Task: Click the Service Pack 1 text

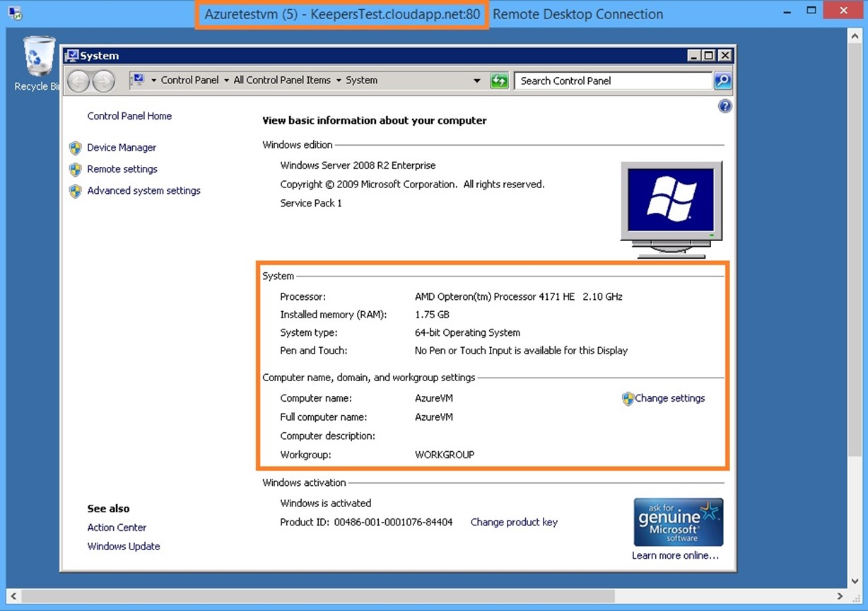Action: [311, 203]
